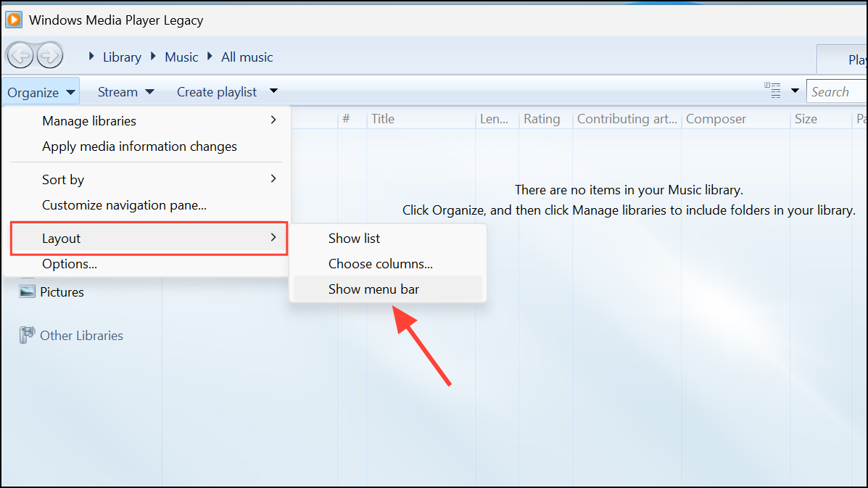The width and height of the screenshot is (868, 488).
Task: Click Create playlist button
Action: pos(216,92)
